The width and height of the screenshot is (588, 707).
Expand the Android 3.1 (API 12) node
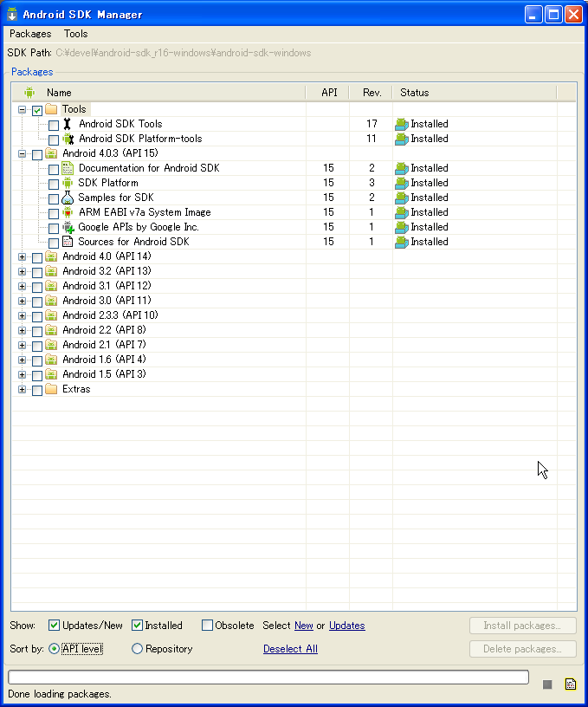click(x=22, y=286)
